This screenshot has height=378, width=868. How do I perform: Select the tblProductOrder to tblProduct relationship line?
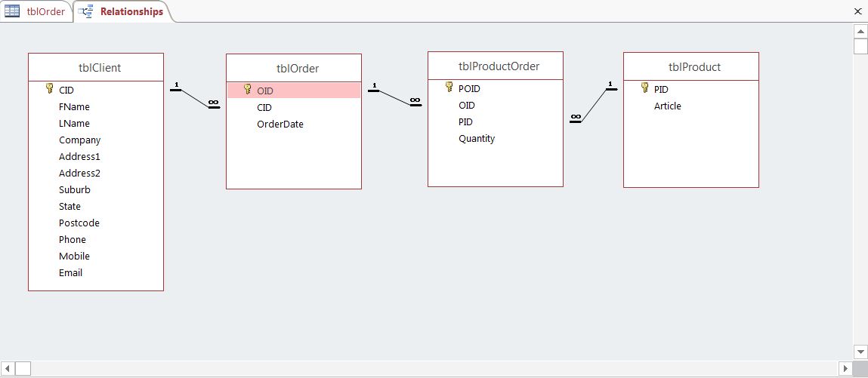tap(594, 105)
